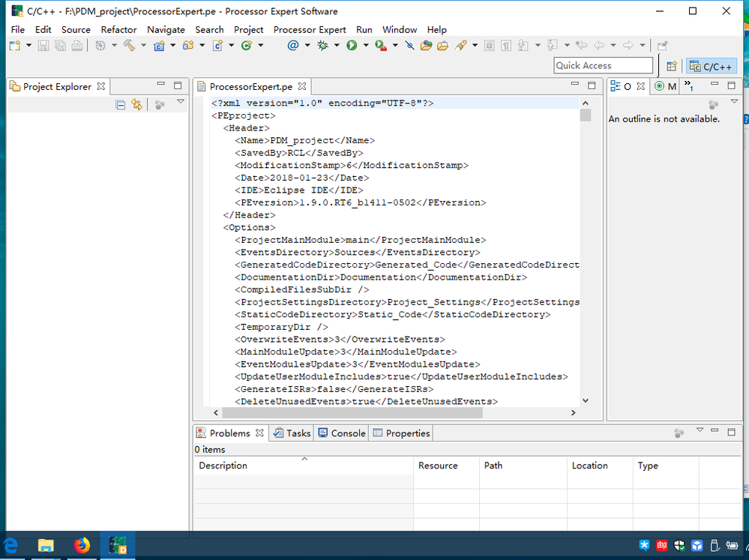The image size is (749, 560).
Task: Click the Description column header
Action: coord(304,466)
